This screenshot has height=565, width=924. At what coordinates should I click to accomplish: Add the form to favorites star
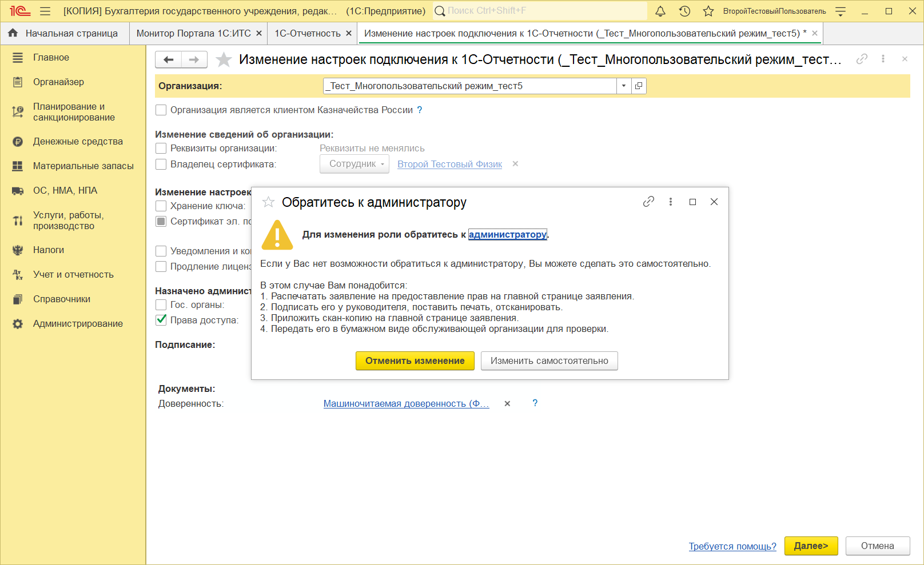coord(224,59)
